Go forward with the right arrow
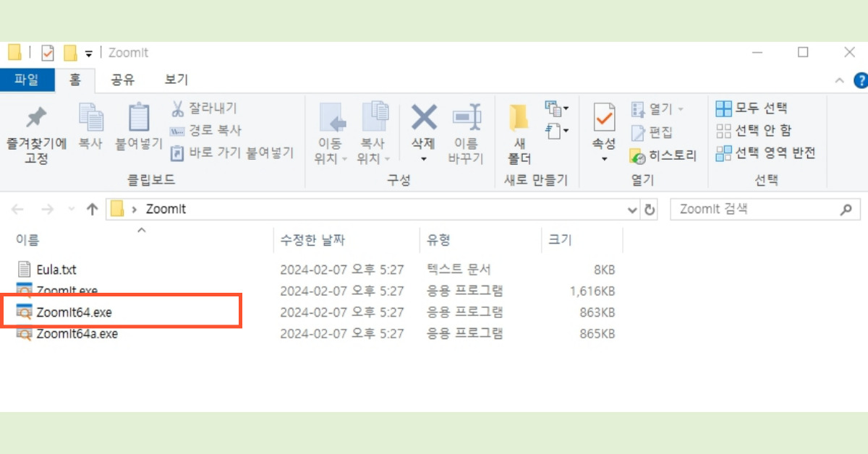Image resolution: width=868 pixels, height=454 pixels. tap(47, 210)
